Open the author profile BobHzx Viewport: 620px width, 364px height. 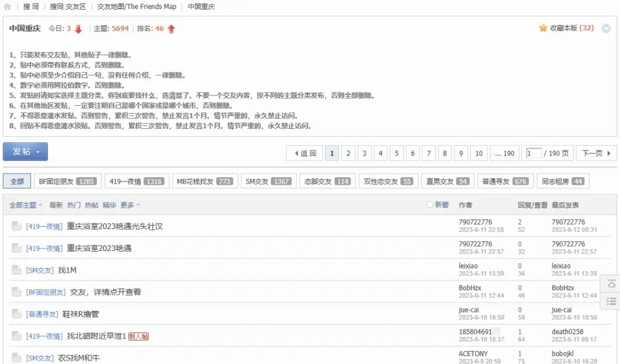point(470,288)
